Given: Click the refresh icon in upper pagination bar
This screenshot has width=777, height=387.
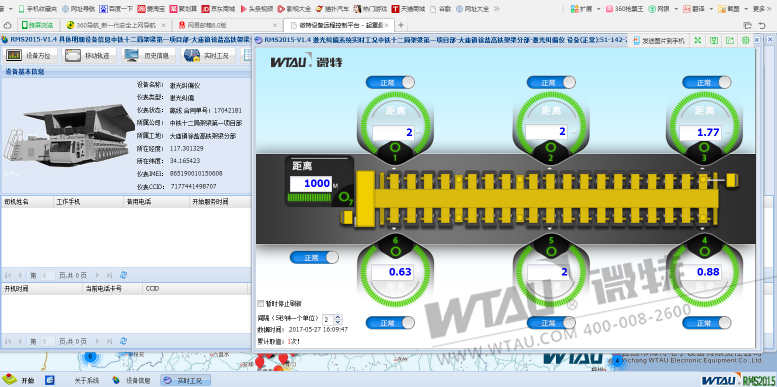Looking at the screenshot, I should tap(124, 275).
